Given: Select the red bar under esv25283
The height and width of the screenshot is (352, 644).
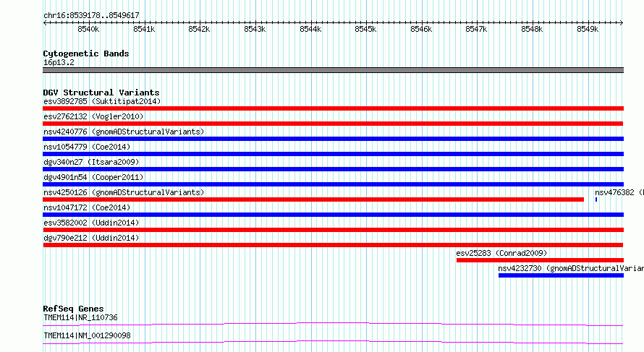Looking at the screenshot, I should click(540, 260).
